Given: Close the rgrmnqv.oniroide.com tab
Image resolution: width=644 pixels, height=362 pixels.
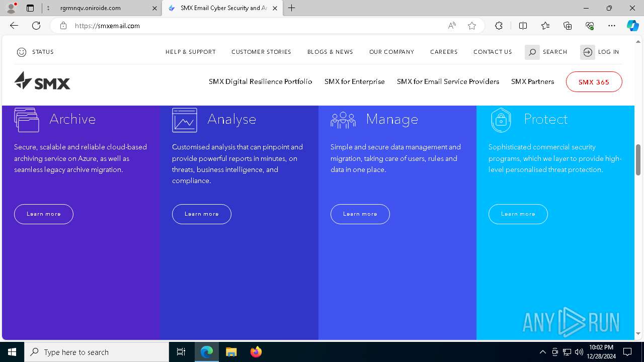Looking at the screenshot, I should [x=154, y=8].
